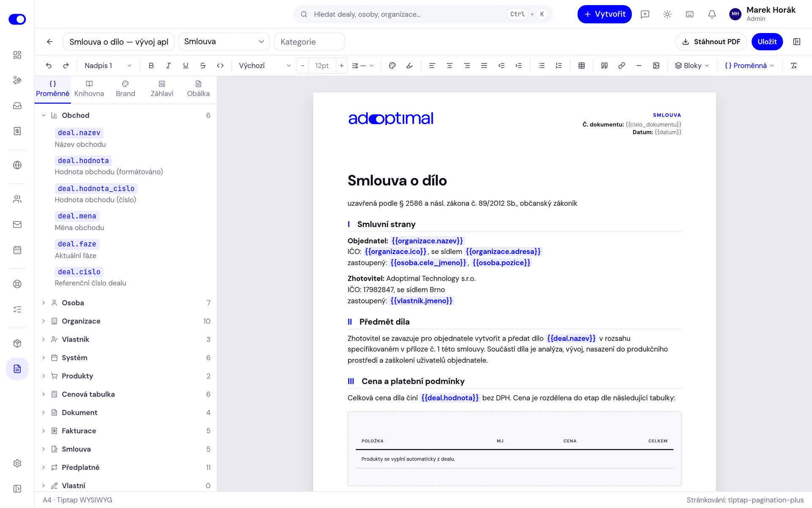The height and width of the screenshot is (508, 812).
Task: Open the Výchozí font dropdown
Action: 265,66
